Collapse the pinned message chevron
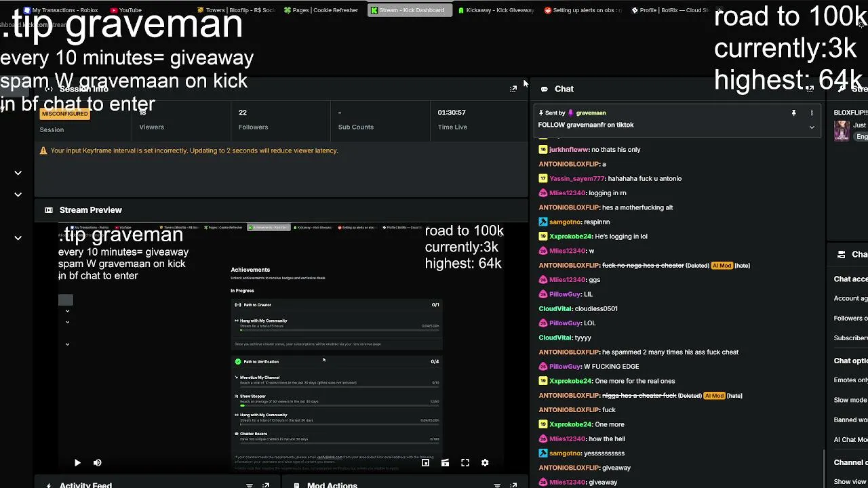The height and width of the screenshot is (488, 868). tap(812, 127)
